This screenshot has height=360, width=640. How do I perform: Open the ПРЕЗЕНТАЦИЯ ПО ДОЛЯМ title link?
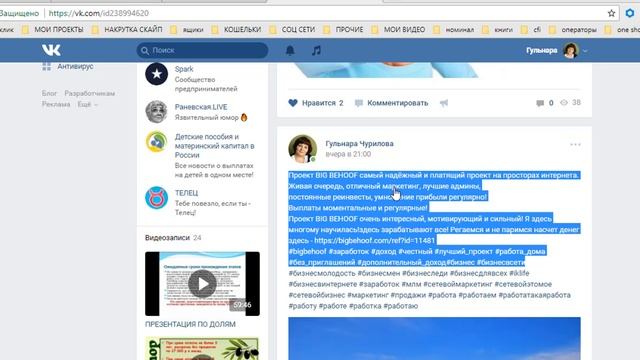tap(190, 324)
